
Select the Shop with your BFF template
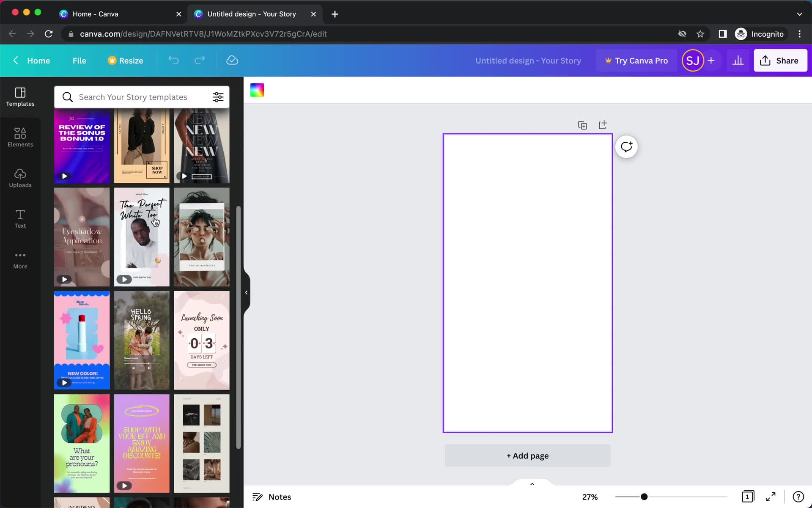click(x=142, y=444)
